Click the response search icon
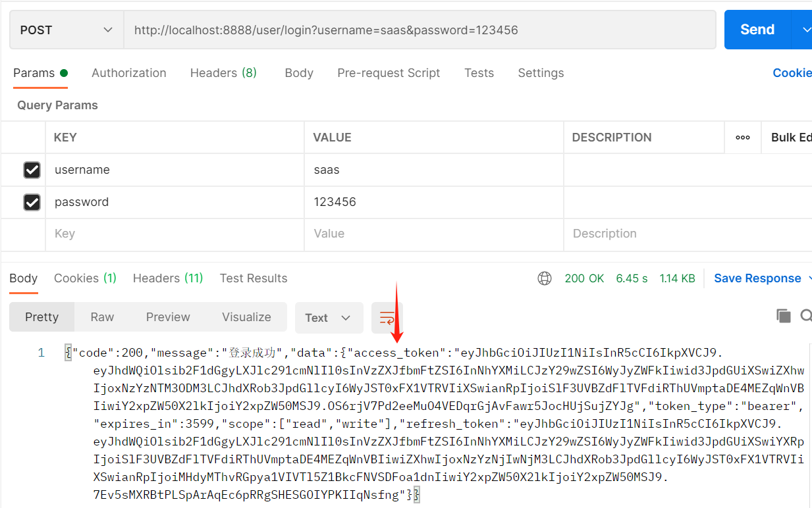 pyautogui.click(x=806, y=317)
